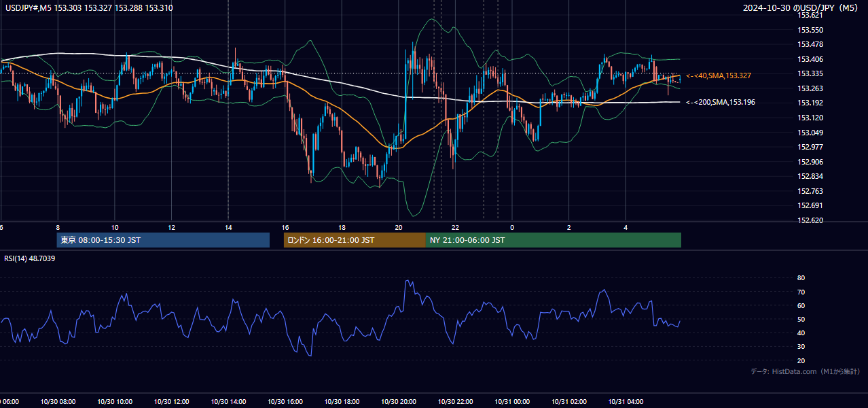
Task: Click hour tick 0 under the price chart
Action: [512, 227]
